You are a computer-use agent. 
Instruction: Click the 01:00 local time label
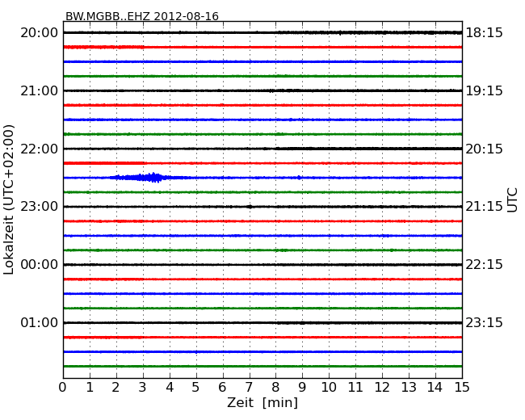pyautogui.click(x=40, y=322)
